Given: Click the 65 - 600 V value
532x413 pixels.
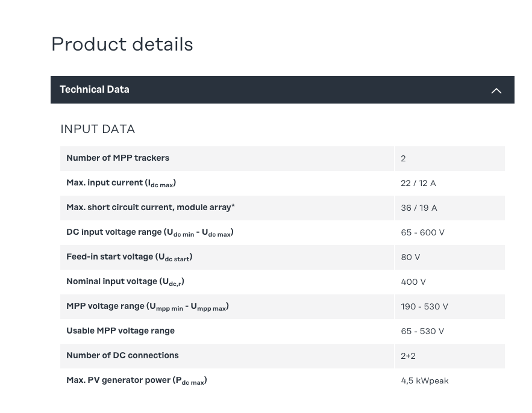Looking at the screenshot, I should [422, 232].
